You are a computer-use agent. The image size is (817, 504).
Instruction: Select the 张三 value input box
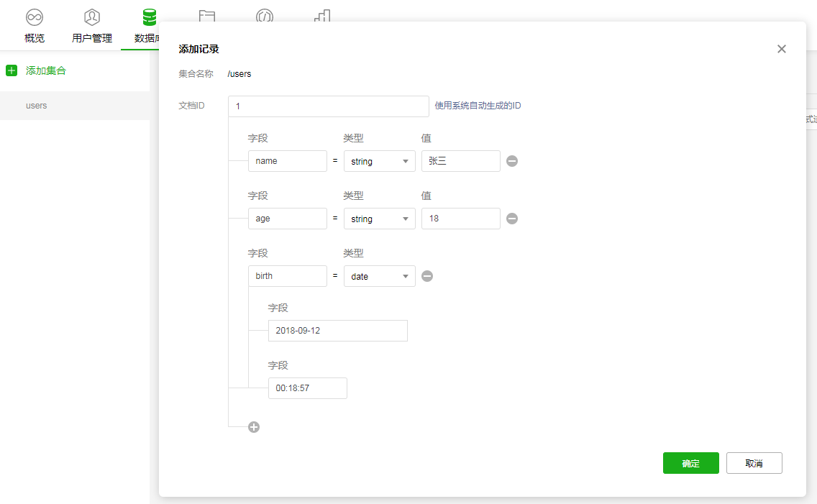click(x=460, y=161)
